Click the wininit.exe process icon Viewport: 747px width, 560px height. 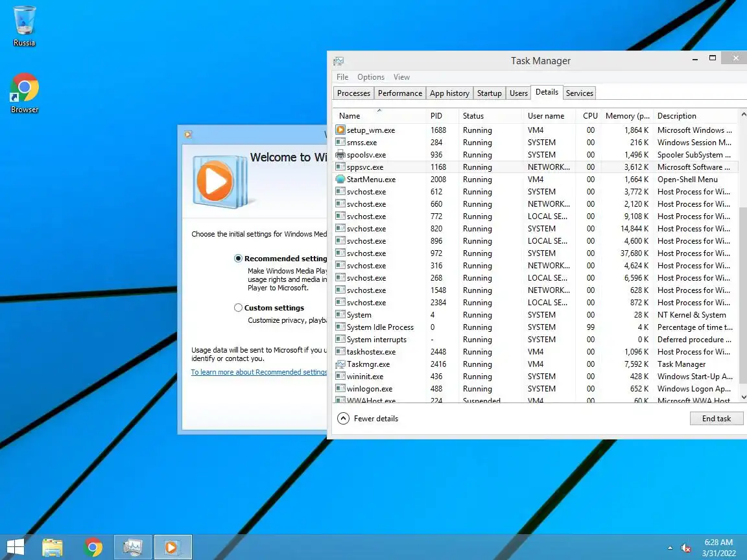click(x=340, y=376)
